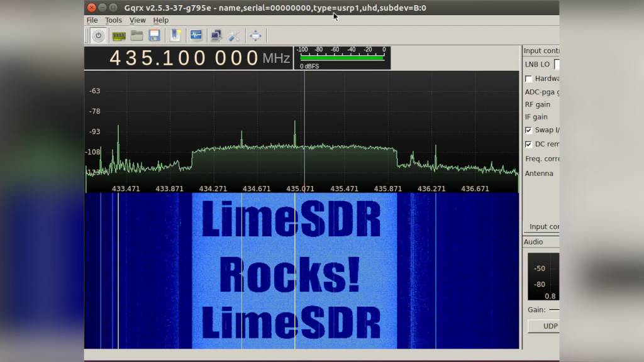Screen dimensions: 644x362
Task: Click the load settings folder icon
Action: point(136,36)
